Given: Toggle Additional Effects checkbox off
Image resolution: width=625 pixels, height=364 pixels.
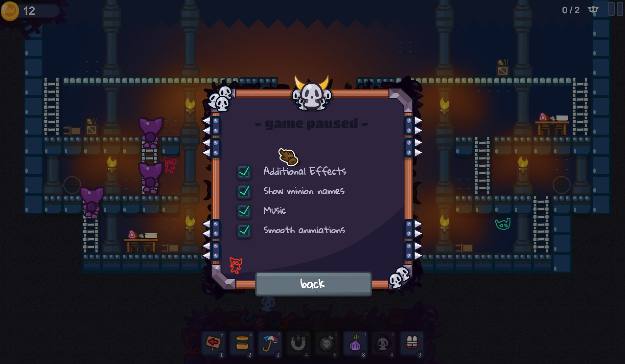Looking at the screenshot, I should [x=244, y=171].
